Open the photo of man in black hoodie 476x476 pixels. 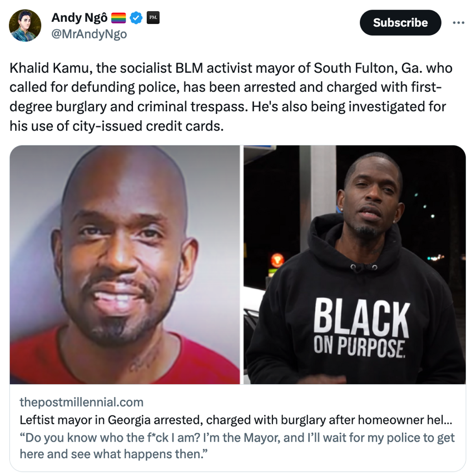pos(355,265)
